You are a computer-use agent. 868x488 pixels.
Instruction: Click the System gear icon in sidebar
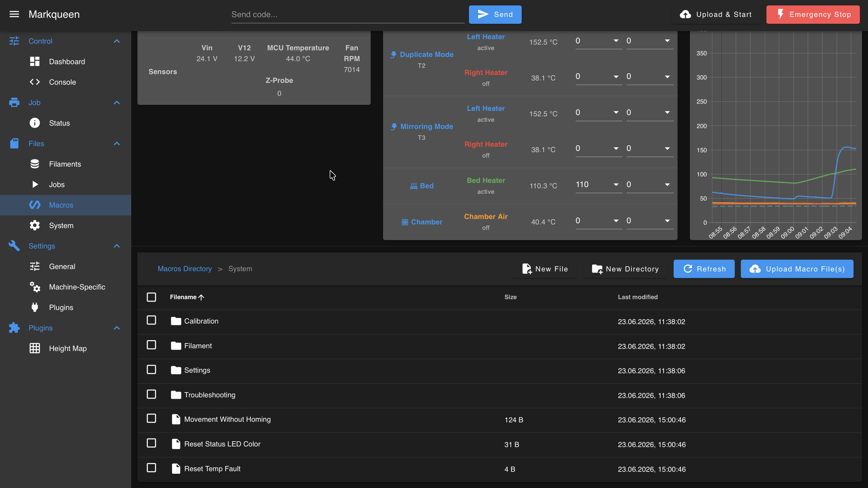pyautogui.click(x=35, y=225)
